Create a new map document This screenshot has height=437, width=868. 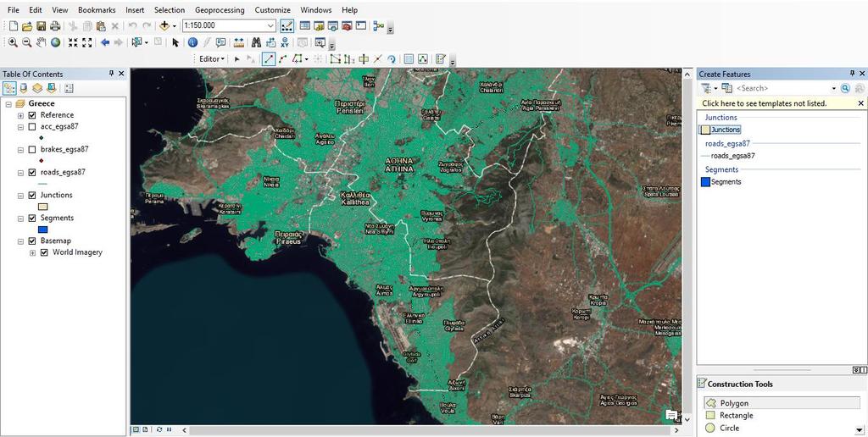coord(14,26)
